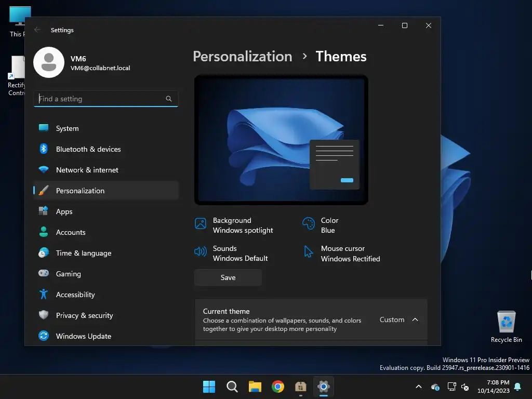Launch Google Chrome from taskbar
Screen dimensions: 532x399
278,387
